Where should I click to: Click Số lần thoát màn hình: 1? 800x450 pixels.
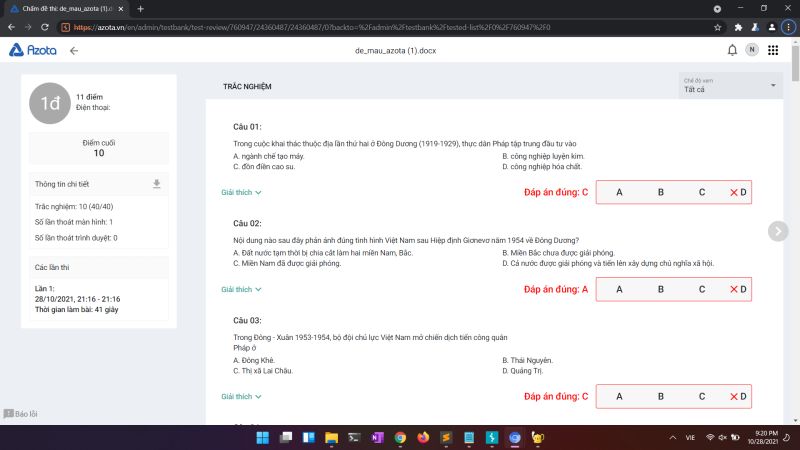point(74,222)
